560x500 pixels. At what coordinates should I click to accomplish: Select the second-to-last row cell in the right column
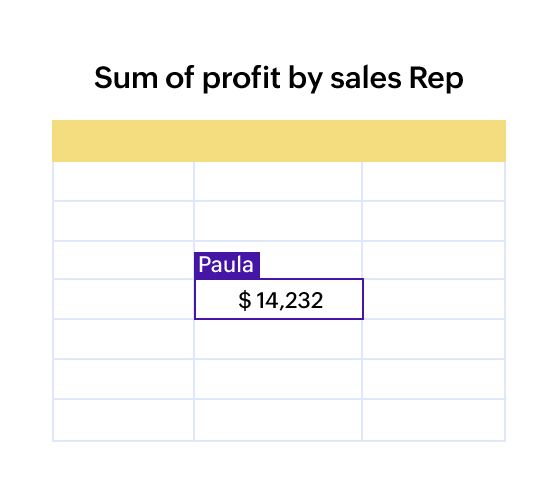coord(434,379)
